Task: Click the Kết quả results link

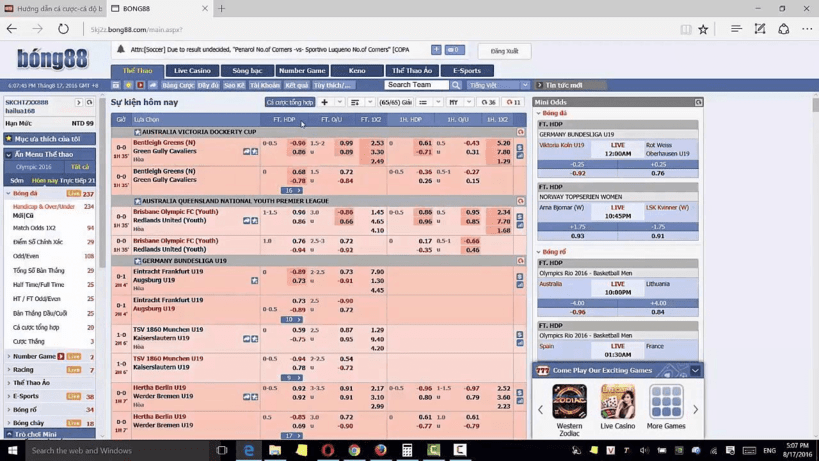Action: point(297,85)
